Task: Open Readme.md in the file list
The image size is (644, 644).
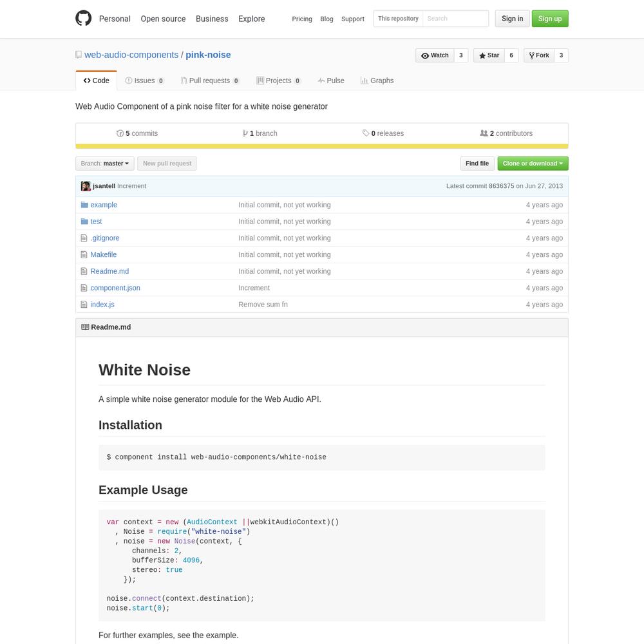Action: 109,271
